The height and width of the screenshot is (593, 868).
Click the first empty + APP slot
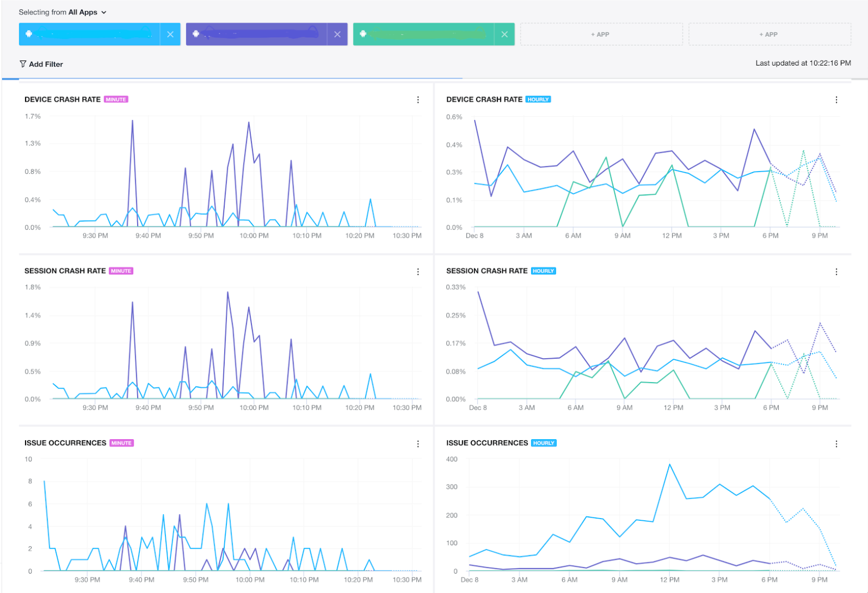(600, 34)
